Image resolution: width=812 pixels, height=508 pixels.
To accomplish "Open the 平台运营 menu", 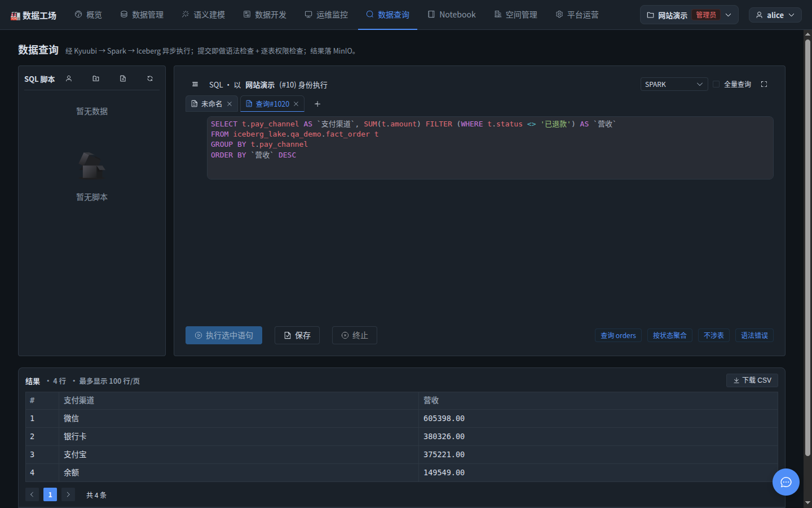I will 577,15.
